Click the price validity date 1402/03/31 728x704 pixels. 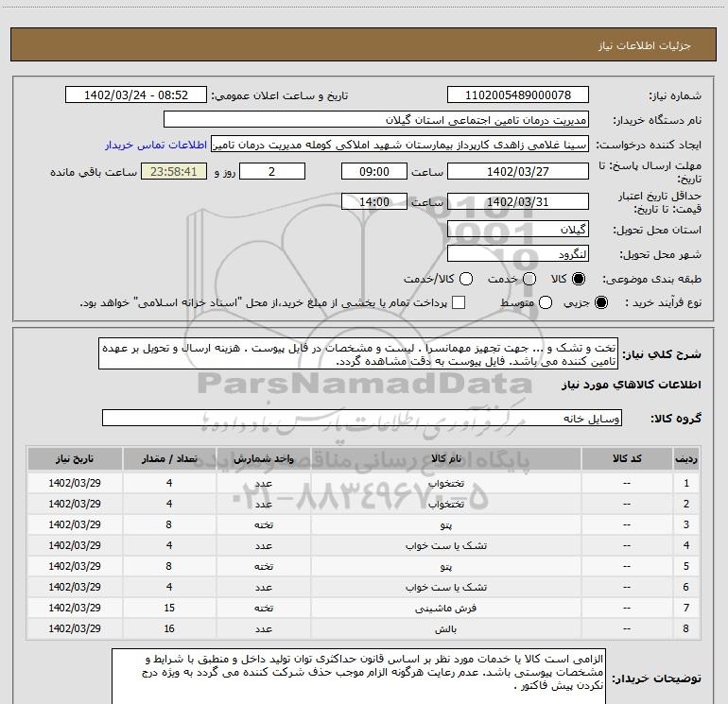tap(518, 201)
